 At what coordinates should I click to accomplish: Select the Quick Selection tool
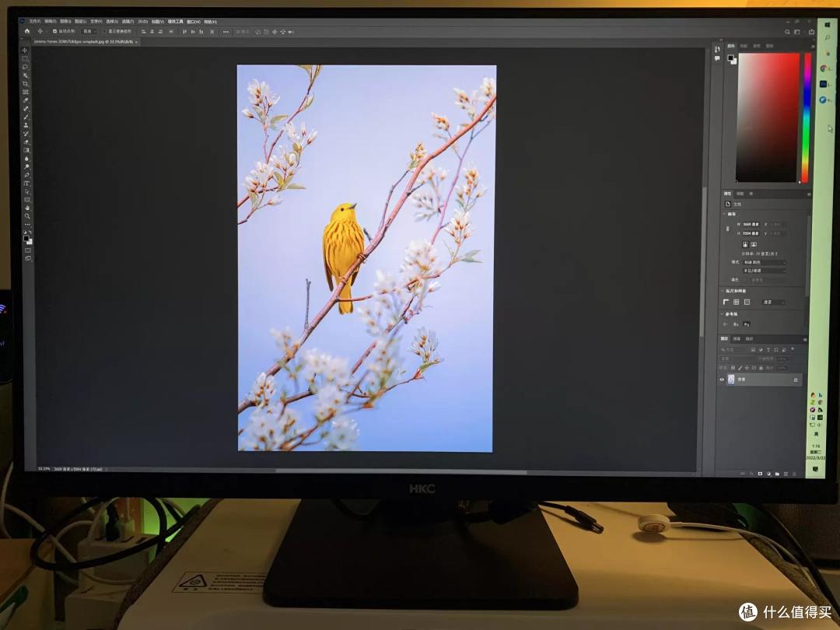25,75
